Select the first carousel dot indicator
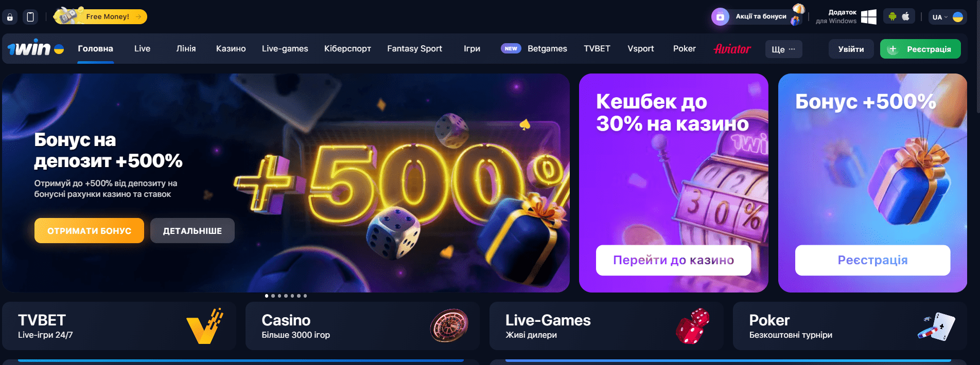The height and width of the screenshot is (365, 980). [267, 296]
